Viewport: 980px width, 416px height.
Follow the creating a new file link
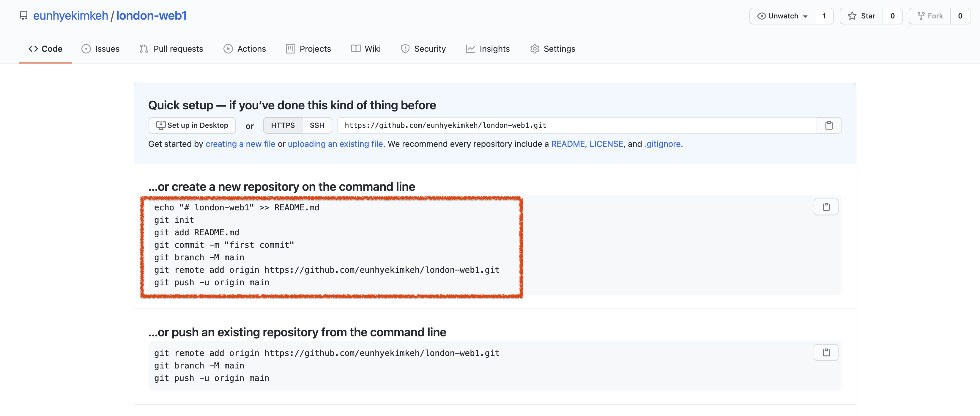240,144
